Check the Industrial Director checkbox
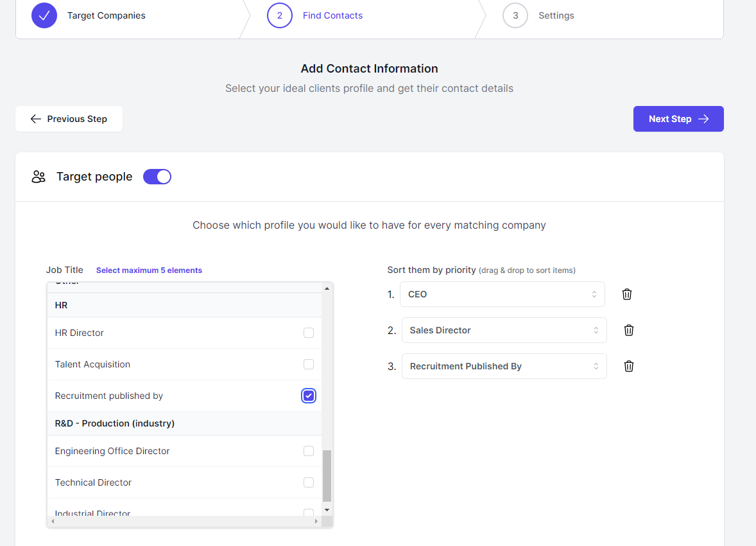This screenshot has width=756, height=546. [x=309, y=512]
